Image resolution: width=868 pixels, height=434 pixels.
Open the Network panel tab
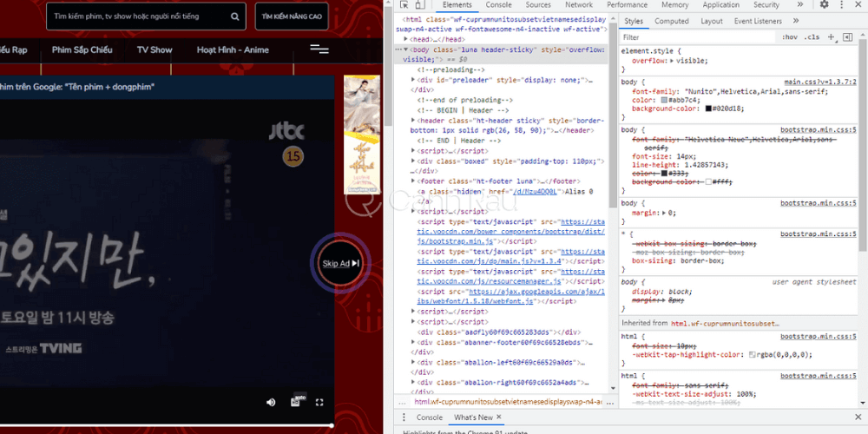[579, 5]
